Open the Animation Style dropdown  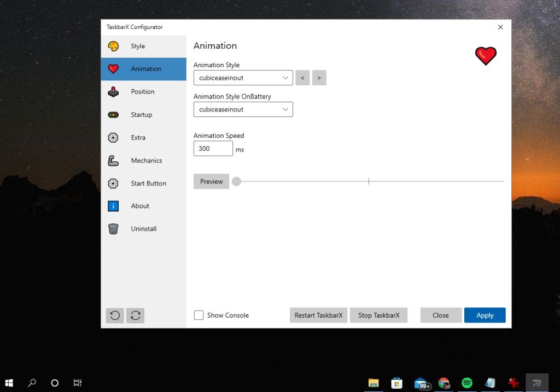click(x=243, y=78)
